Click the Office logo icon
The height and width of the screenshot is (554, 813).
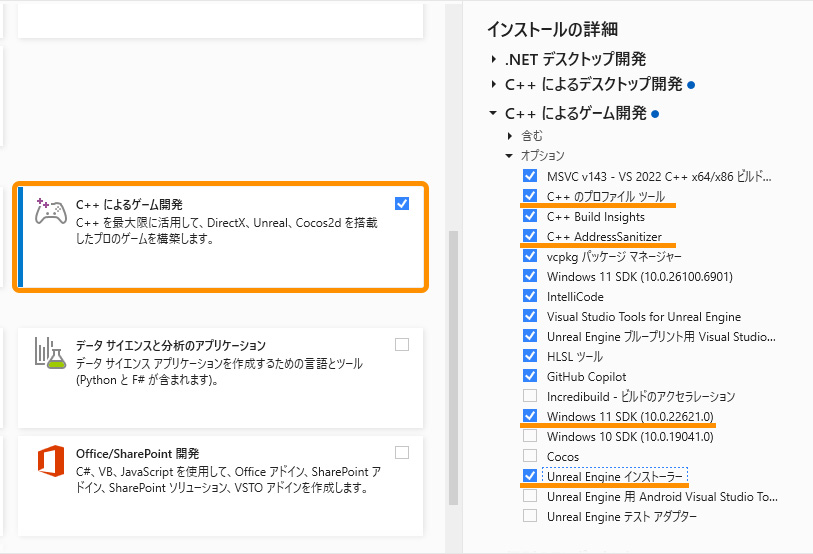coord(51,461)
